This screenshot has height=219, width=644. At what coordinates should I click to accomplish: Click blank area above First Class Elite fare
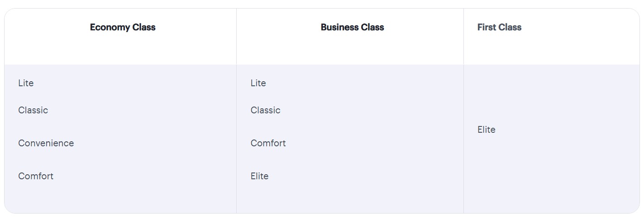[x=543, y=90]
